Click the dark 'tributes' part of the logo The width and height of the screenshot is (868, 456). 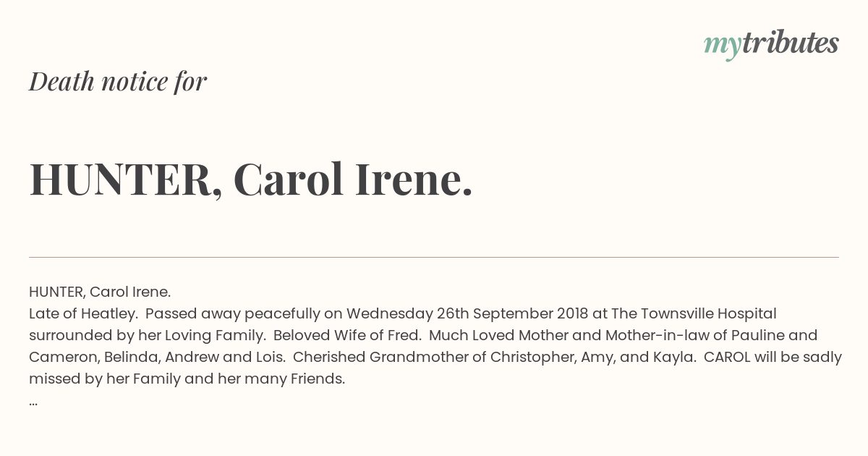pos(790,43)
